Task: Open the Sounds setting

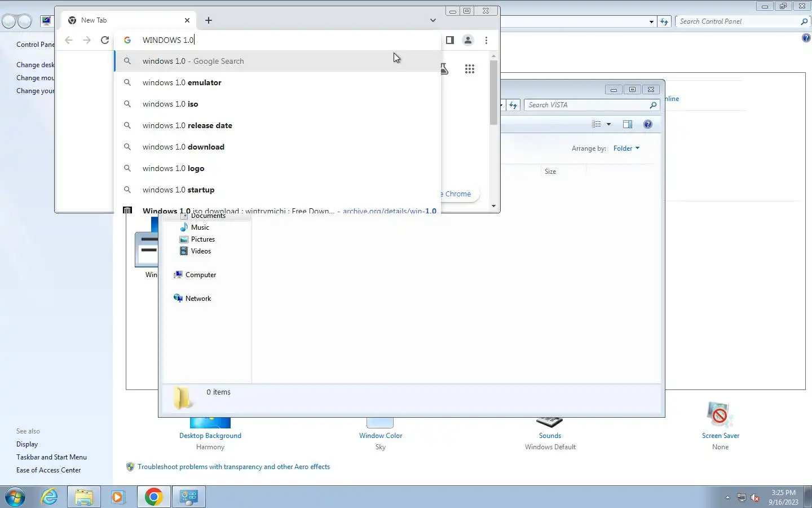Action: 550,435
